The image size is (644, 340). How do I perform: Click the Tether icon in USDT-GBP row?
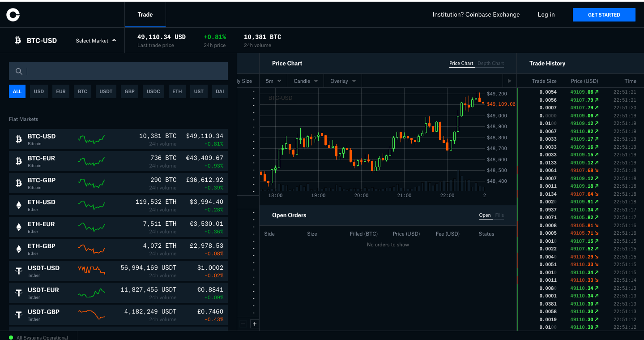click(x=19, y=315)
